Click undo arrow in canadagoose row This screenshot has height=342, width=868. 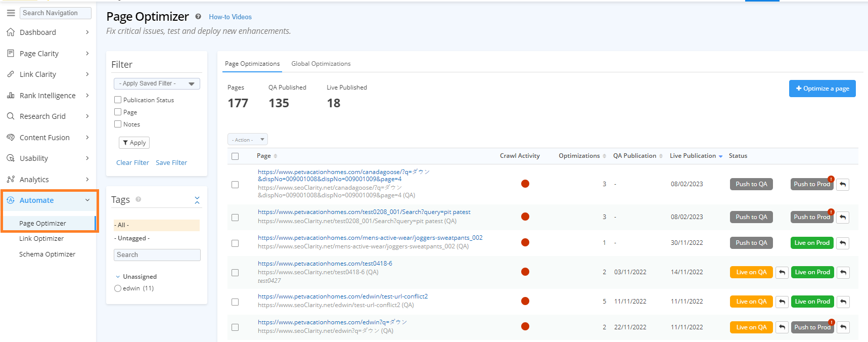[x=843, y=185]
